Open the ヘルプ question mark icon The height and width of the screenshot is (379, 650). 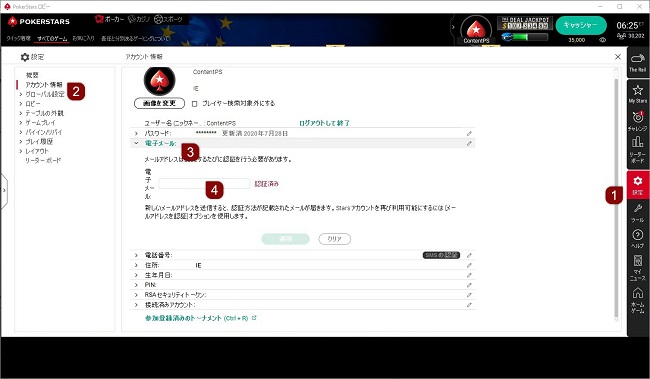coord(638,238)
